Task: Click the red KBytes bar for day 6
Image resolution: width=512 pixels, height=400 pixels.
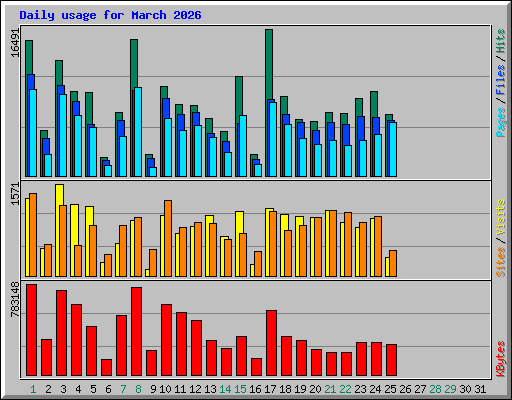Action: (x=106, y=367)
